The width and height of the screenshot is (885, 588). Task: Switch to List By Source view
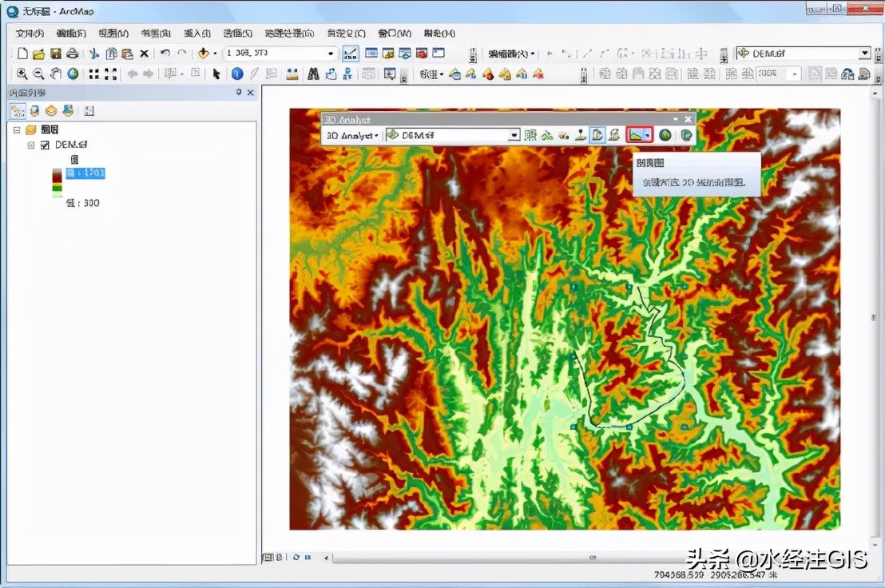tap(34, 111)
